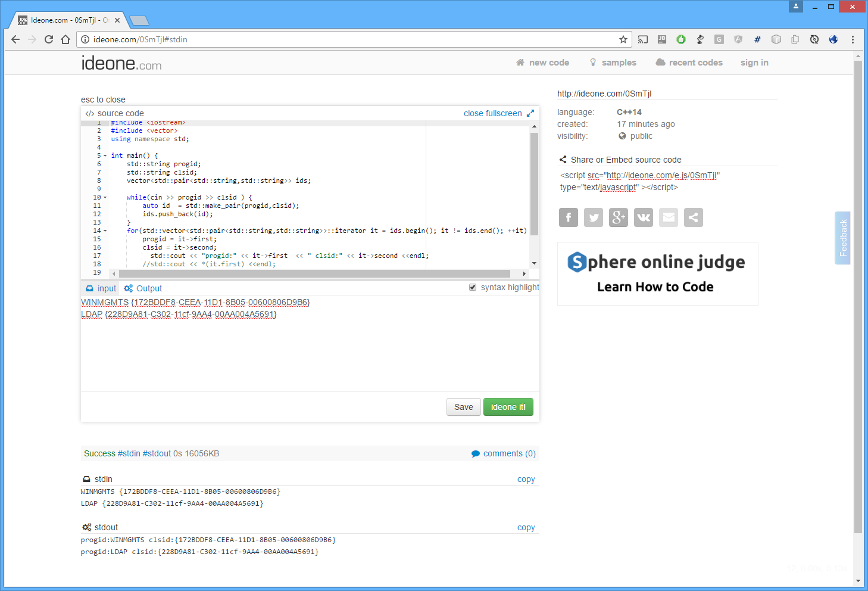The width and height of the screenshot is (868, 591).
Task: Run the code with the ideone it! button
Action: coord(508,407)
